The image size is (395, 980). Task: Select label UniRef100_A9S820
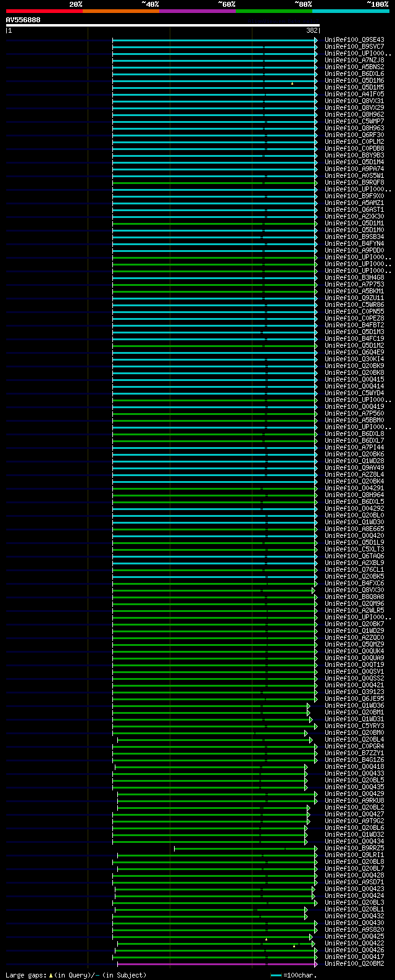(354, 929)
